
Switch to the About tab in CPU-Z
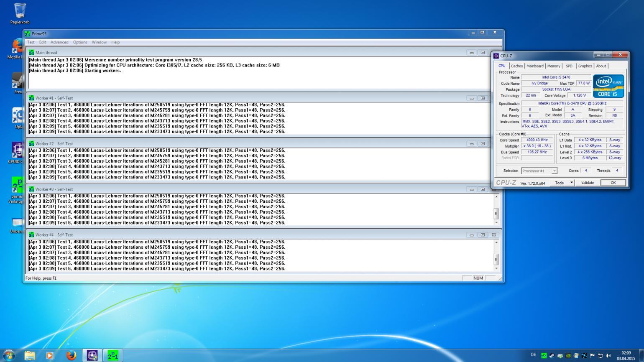coord(601,66)
